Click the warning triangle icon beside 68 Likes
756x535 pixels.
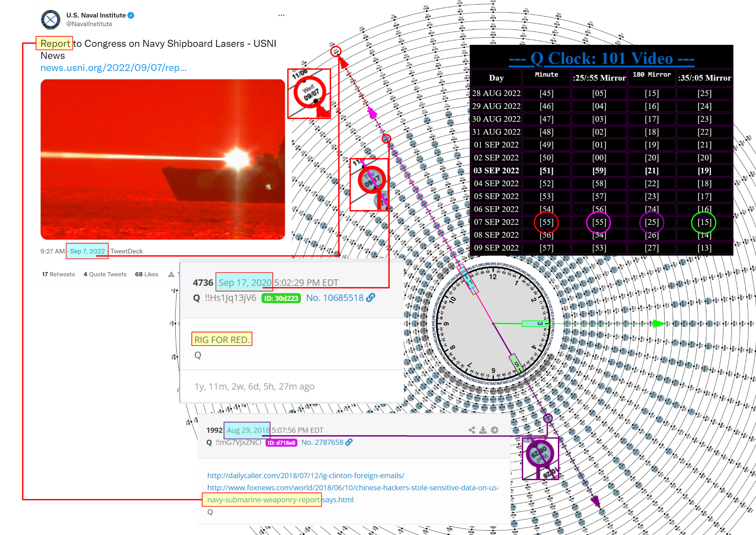point(171,274)
